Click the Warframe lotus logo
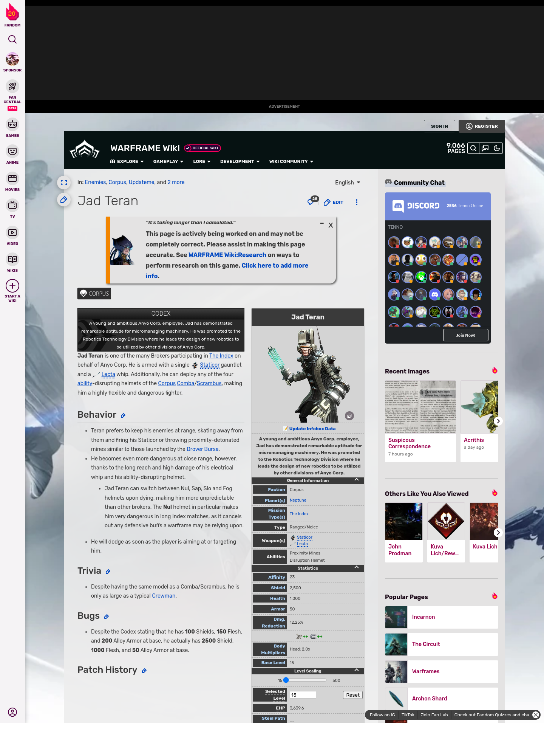Viewport: 544px width, 756px height. click(85, 150)
